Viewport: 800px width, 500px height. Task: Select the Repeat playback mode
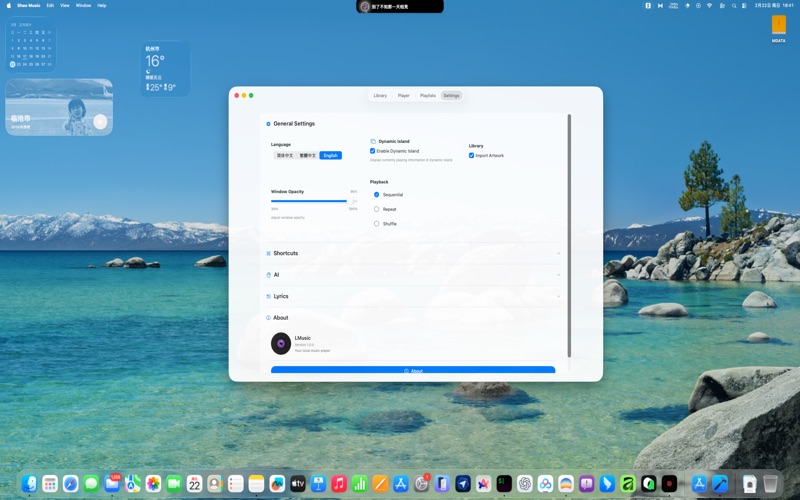pyautogui.click(x=377, y=209)
